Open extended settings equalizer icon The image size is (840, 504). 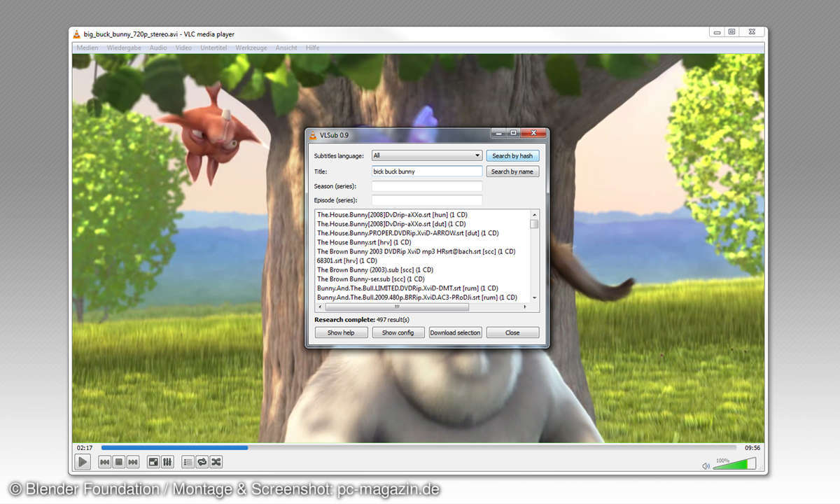pyautogui.click(x=167, y=462)
